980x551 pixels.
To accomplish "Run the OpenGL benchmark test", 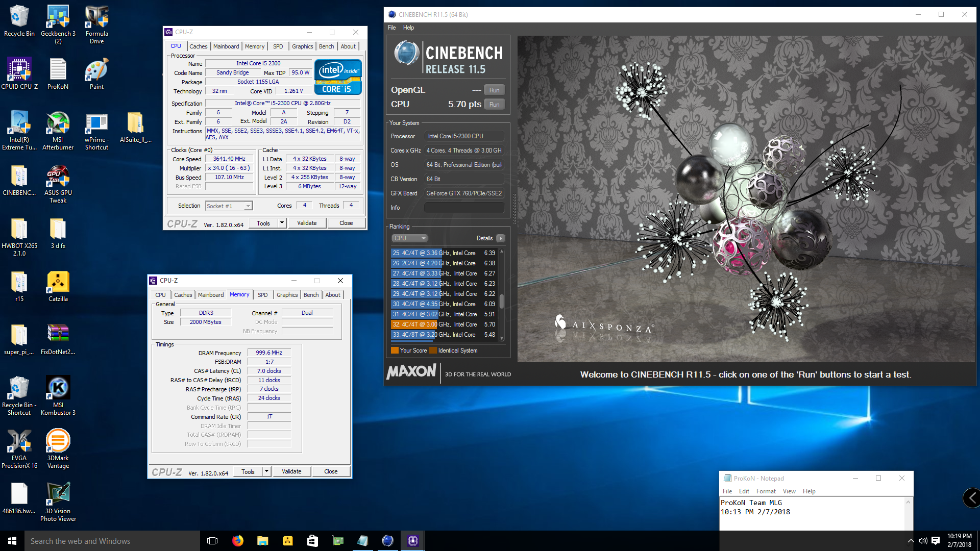I will (494, 90).
